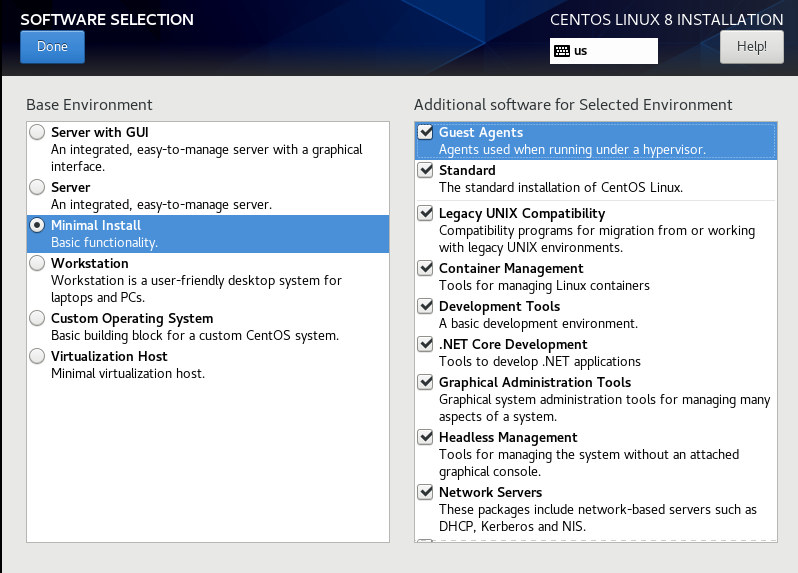Screen dimensions: 798x573
Task: Toggle Development Tools checkbox
Action: pyautogui.click(x=426, y=306)
